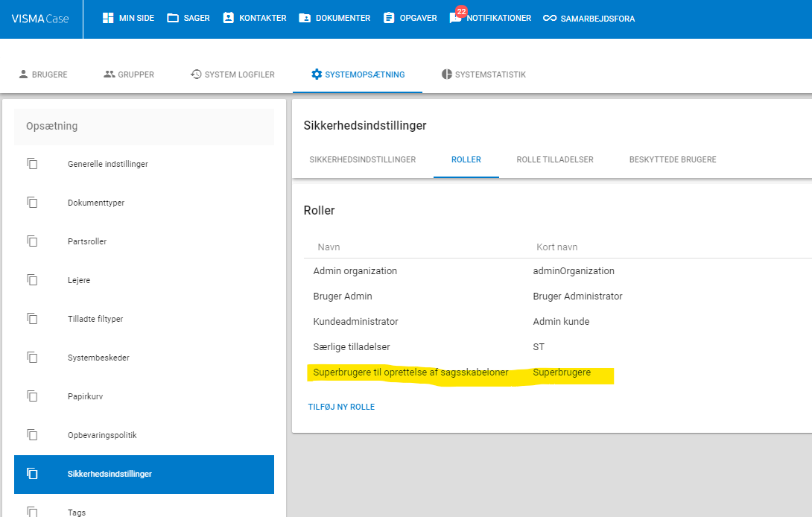
Task: Click the Admin kunde short name cell
Action: click(x=561, y=322)
